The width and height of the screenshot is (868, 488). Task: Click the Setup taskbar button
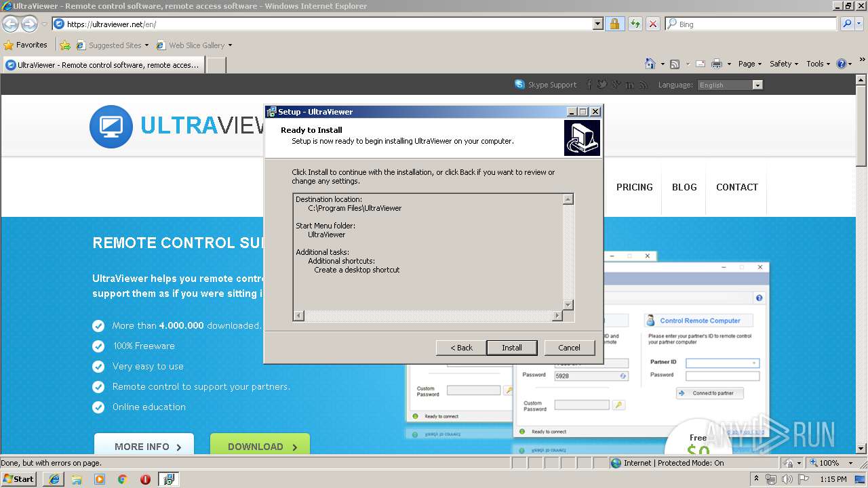168,479
